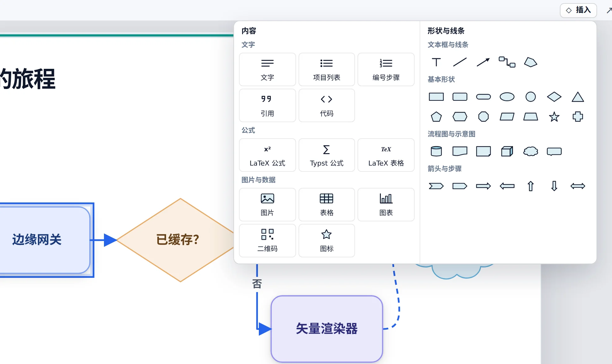Insert a LaTeX 公式
The width and height of the screenshot is (612, 364).
tap(267, 155)
